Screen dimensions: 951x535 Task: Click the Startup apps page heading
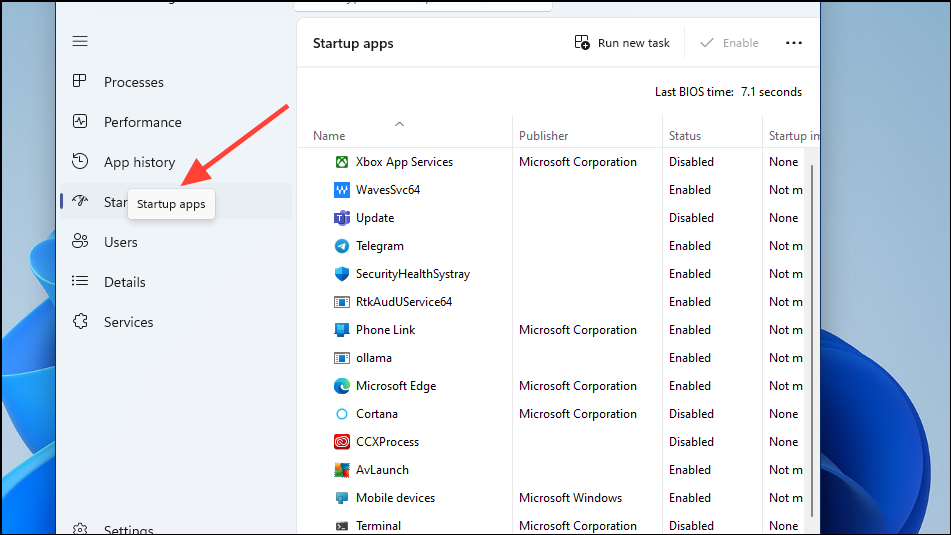coord(353,43)
